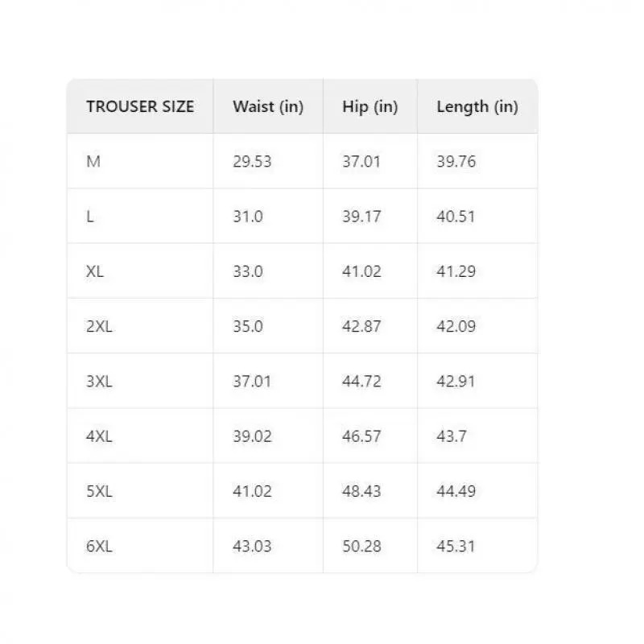The height and width of the screenshot is (644, 644).
Task: Click the Waist (in) column header
Action: [x=268, y=106]
